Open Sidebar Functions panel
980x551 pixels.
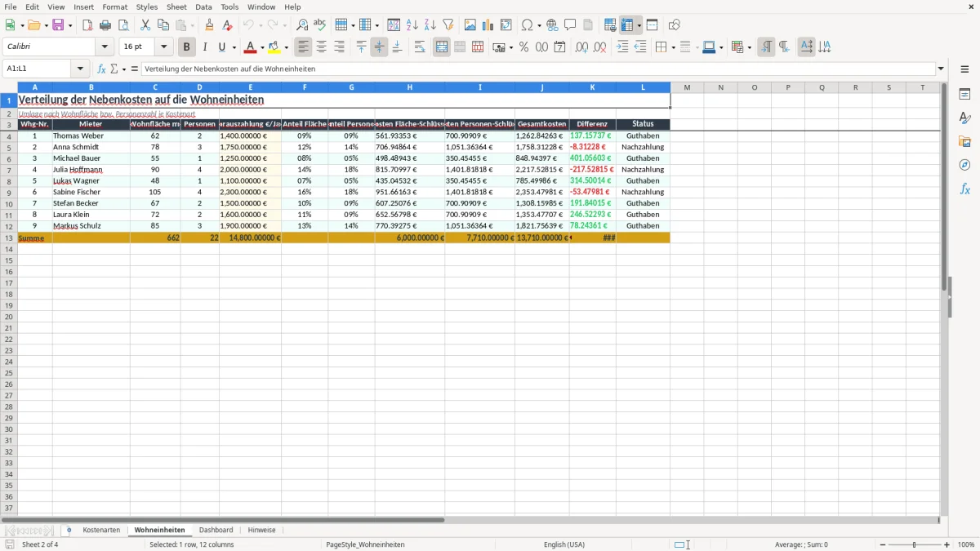pos(964,189)
